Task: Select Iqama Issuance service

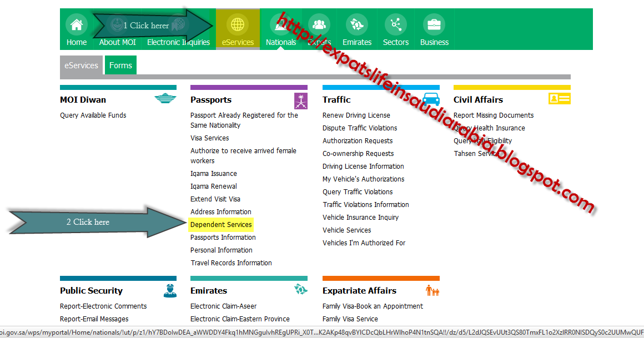Action: [214, 174]
